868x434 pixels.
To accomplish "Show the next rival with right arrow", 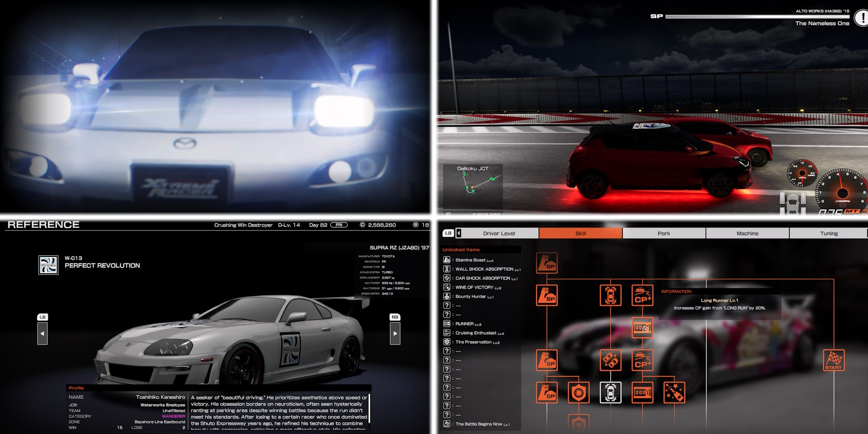I will click(x=395, y=333).
